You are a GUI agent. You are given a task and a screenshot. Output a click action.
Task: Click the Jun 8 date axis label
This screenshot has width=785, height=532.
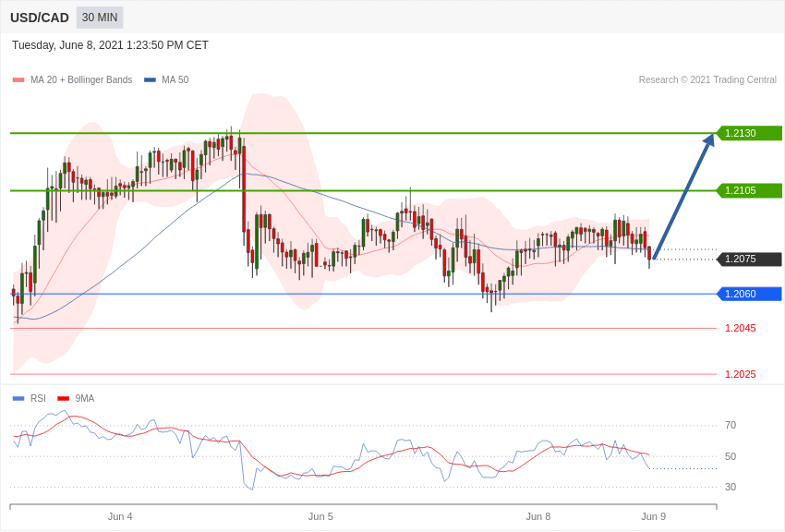coord(538,516)
